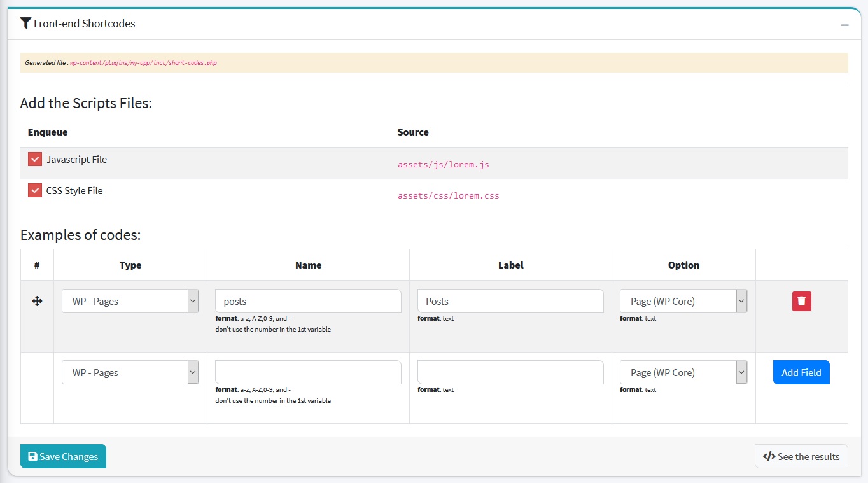Click the red trash delete icon
The height and width of the screenshot is (483, 868).
click(x=801, y=301)
